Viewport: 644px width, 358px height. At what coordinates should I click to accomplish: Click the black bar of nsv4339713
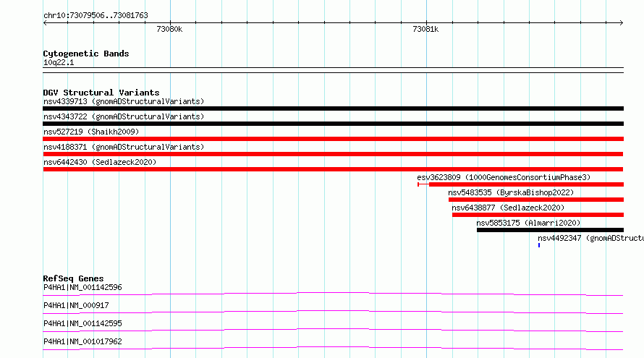click(x=333, y=108)
